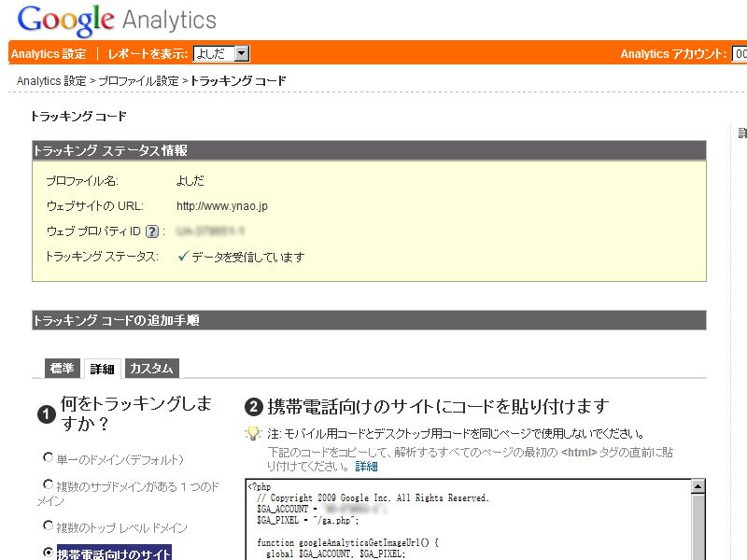Image resolution: width=747 pixels, height=560 pixels.
Task: Click inside the PHP tracking code textarea
Action: coord(469,520)
